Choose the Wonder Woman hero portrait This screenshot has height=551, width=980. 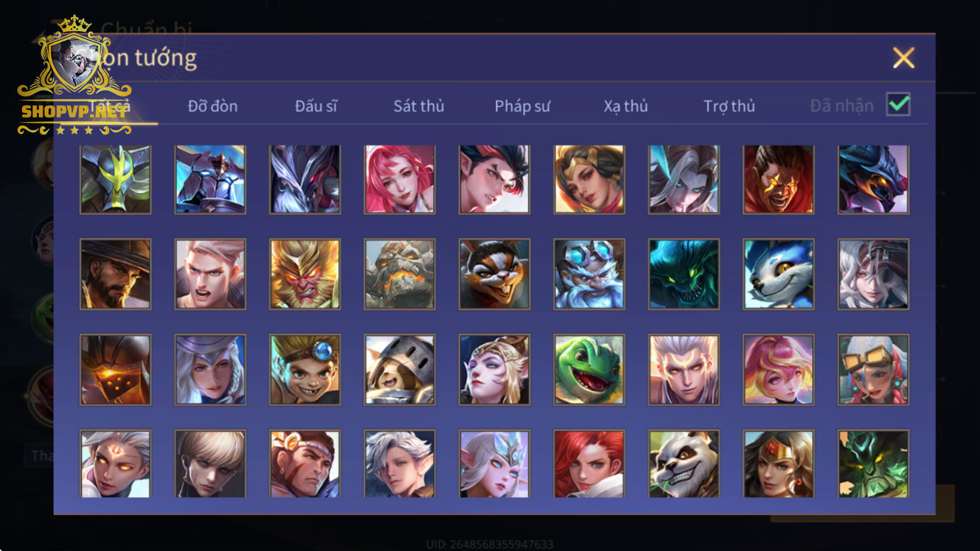[x=779, y=464]
